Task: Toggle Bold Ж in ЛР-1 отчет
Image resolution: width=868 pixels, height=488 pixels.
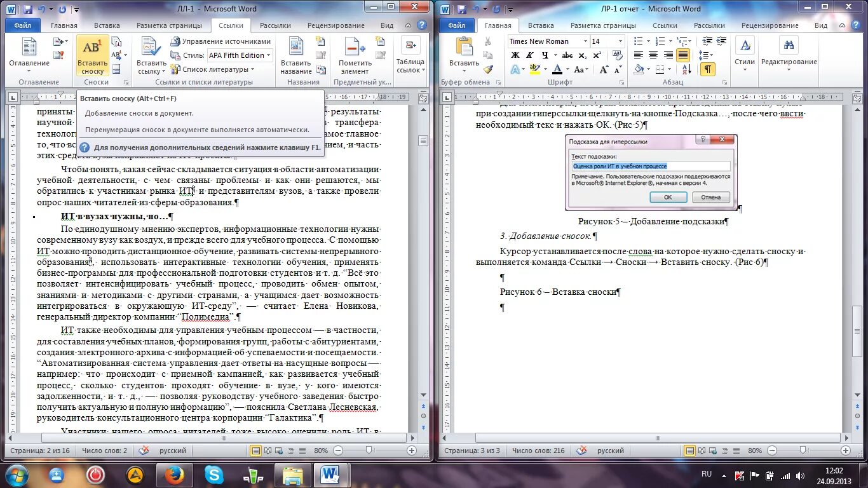Action: click(x=515, y=55)
